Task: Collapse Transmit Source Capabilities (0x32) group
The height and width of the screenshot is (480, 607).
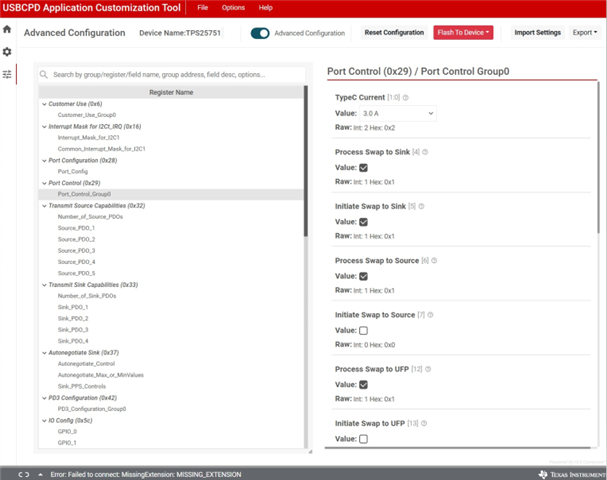Action: pyautogui.click(x=44, y=206)
